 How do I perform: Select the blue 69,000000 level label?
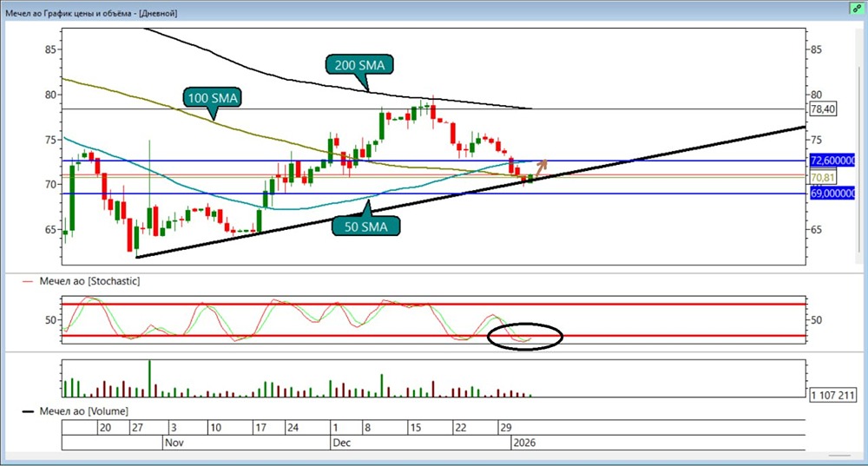click(x=832, y=194)
